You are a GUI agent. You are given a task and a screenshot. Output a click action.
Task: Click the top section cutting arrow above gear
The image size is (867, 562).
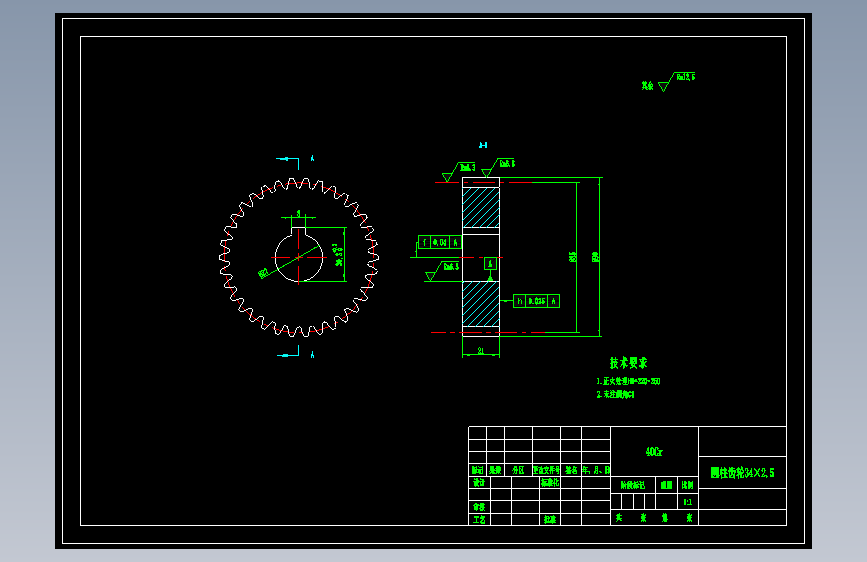click(x=288, y=161)
